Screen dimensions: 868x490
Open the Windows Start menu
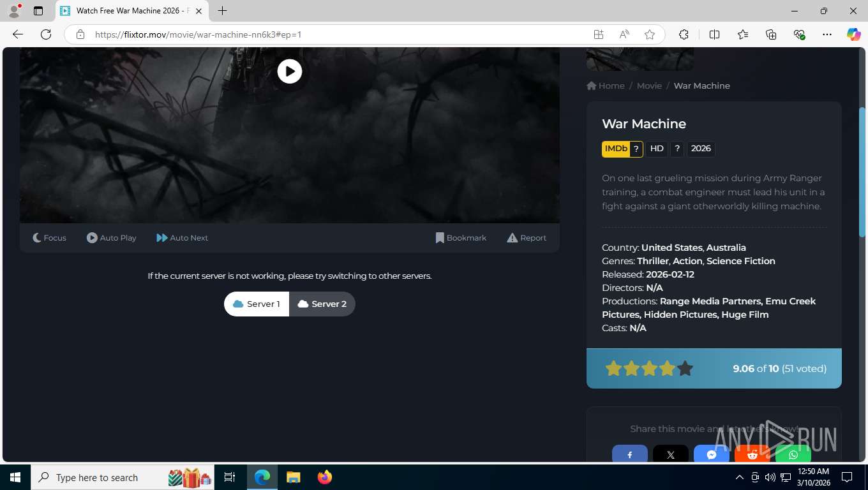pyautogui.click(x=15, y=477)
